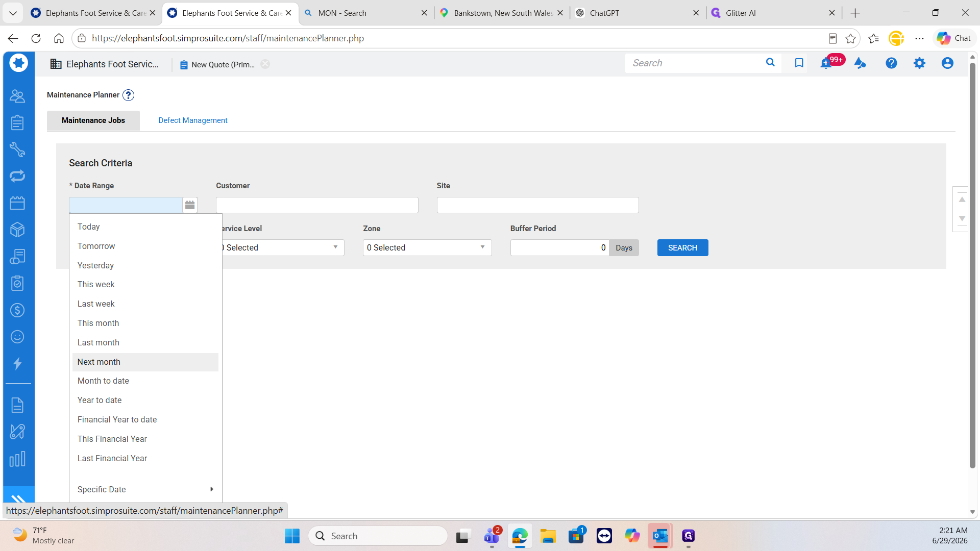Close the New Quote tab
This screenshot has height=551, width=980.
(x=265, y=64)
